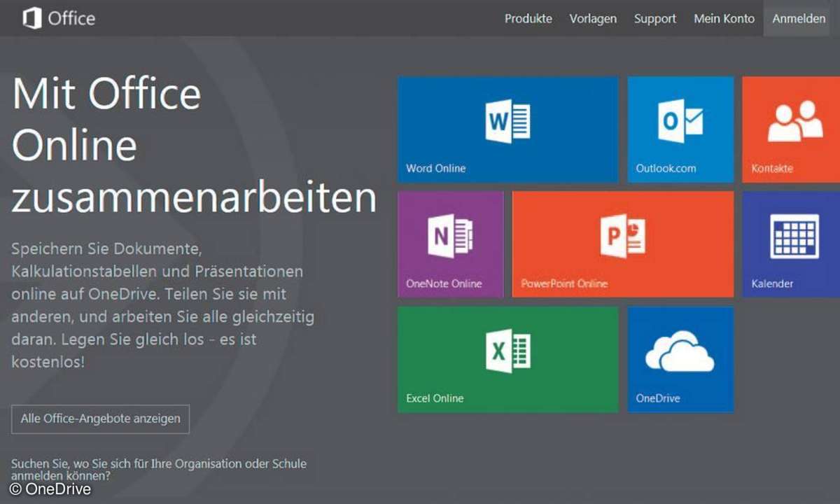Click the Kalender tile label
Screen dimensions: 840x504
pos(772,283)
